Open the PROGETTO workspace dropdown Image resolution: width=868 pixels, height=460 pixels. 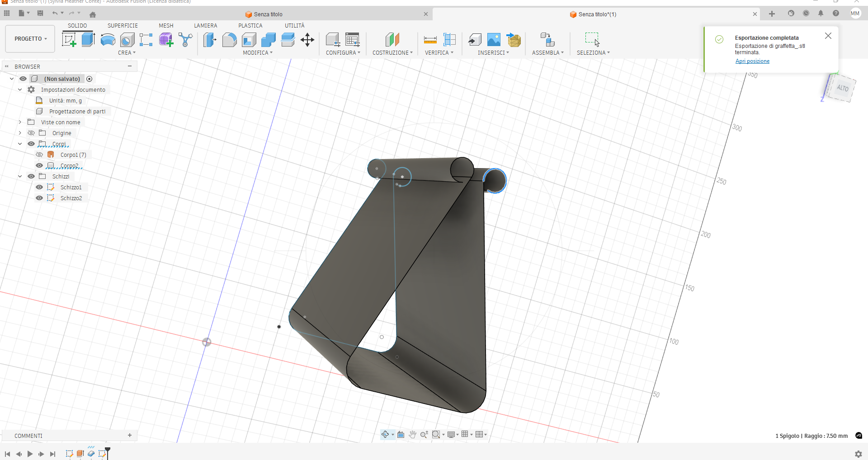point(30,39)
